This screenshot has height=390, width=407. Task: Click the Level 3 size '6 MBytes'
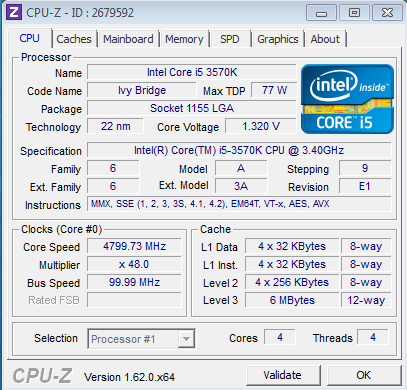292,300
